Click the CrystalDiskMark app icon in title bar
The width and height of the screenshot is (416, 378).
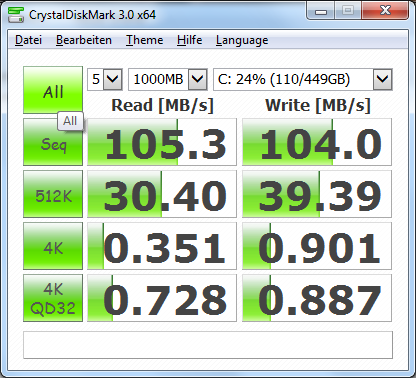tap(16, 15)
